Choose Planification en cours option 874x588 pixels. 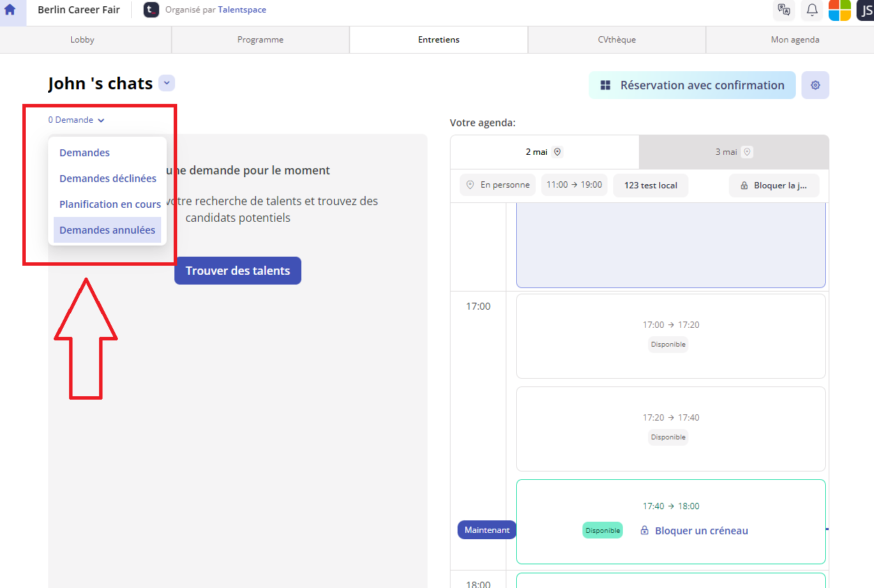[110, 204]
